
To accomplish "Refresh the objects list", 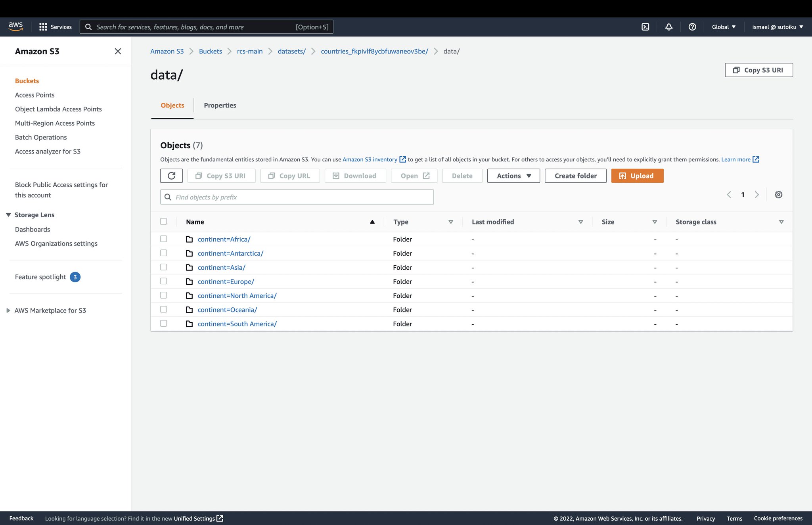I will pyautogui.click(x=171, y=176).
